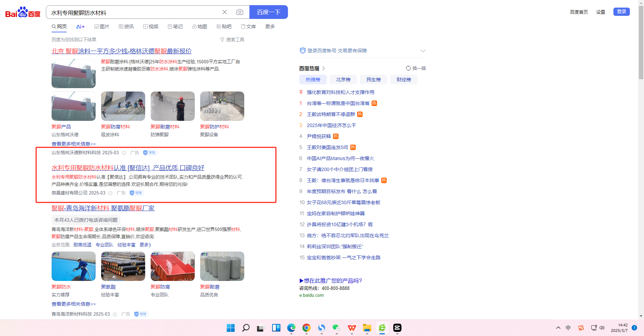Screen dimensions: 644x336
Task: Select the 热搜榜 tab
Action: coord(313,80)
